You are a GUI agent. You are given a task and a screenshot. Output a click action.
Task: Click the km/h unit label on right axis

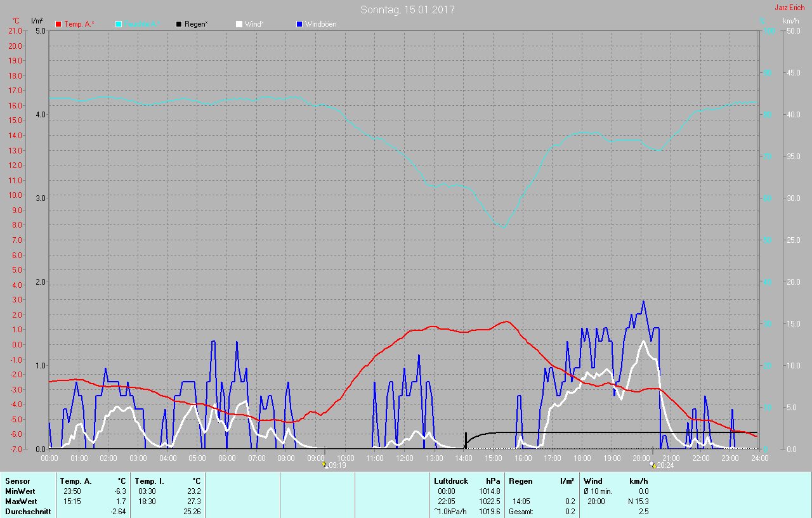pos(790,21)
